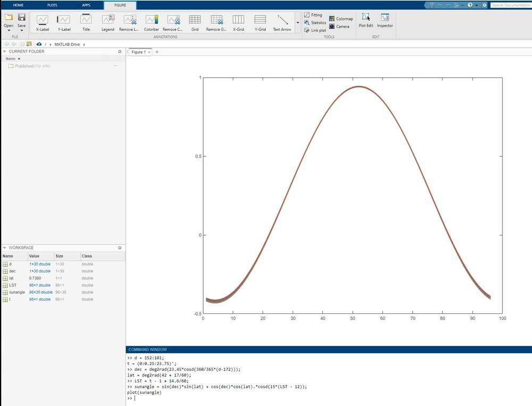Click into the Search Documentation field
This screenshot has height=406, width=532.
pos(511,5)
